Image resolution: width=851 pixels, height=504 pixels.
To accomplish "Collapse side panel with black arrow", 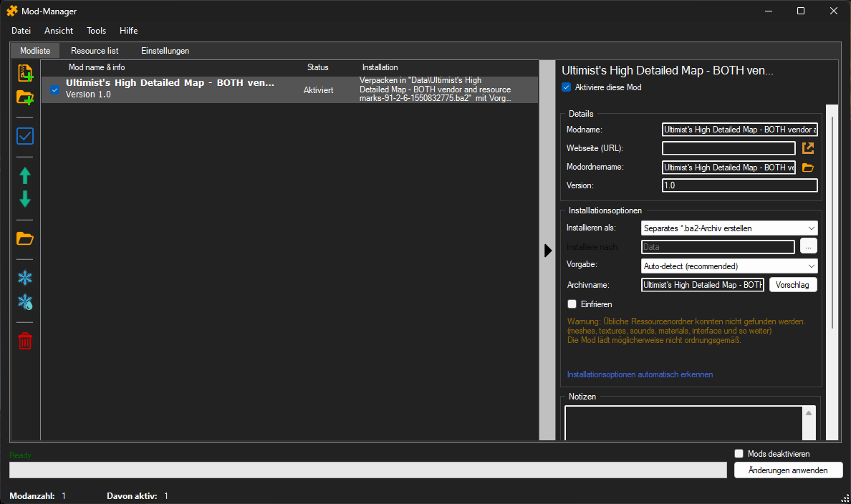I will point(547,250).
